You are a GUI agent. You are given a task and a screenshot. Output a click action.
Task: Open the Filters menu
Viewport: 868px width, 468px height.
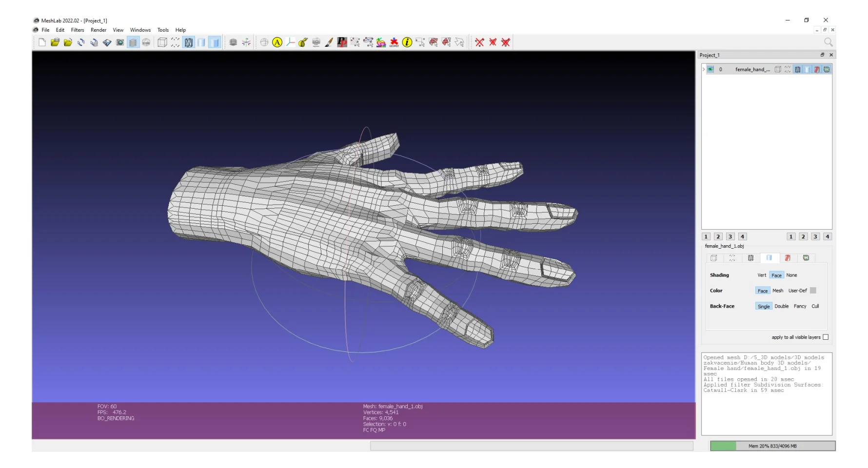click(78, 30)
